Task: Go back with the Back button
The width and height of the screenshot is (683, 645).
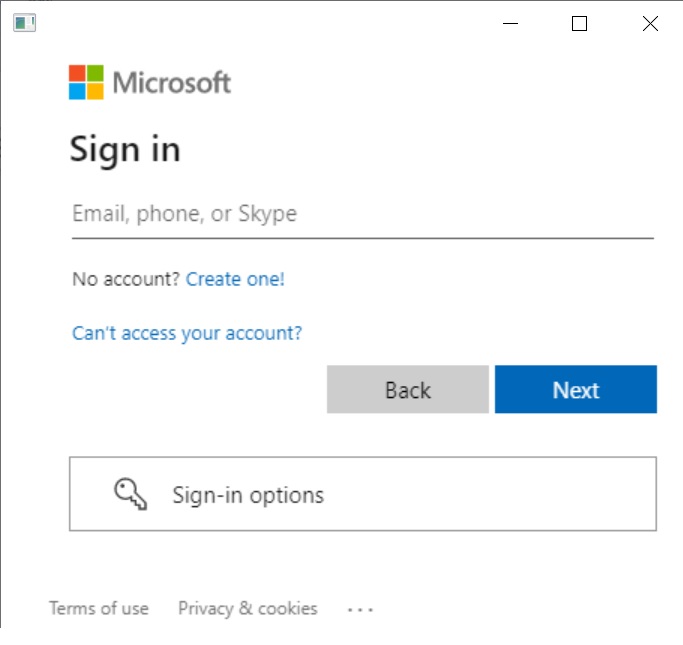Action: 408,389
